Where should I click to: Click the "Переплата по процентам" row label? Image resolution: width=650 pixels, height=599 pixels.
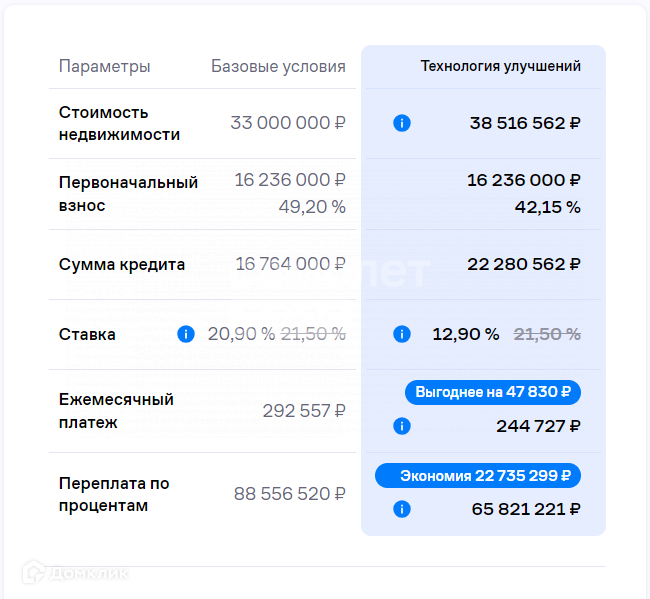[x=114, y=494]
